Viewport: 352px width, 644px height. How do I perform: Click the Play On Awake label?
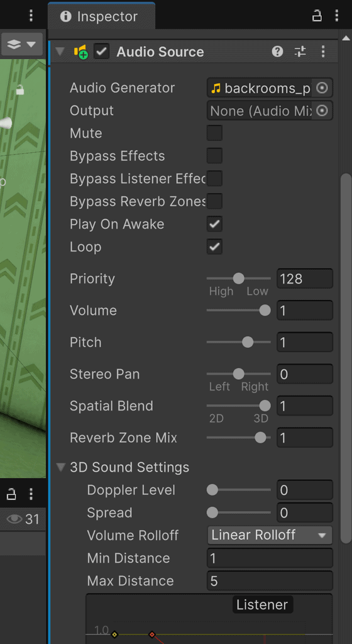(x=117, y=225)
